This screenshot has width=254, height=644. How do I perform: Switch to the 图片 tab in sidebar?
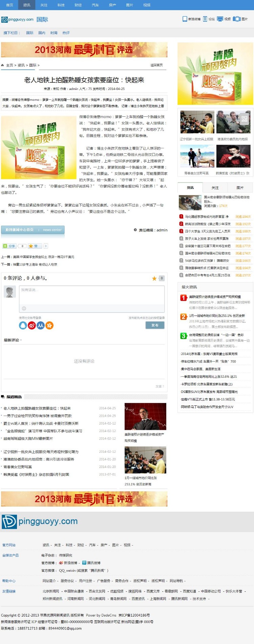(240, 188)
